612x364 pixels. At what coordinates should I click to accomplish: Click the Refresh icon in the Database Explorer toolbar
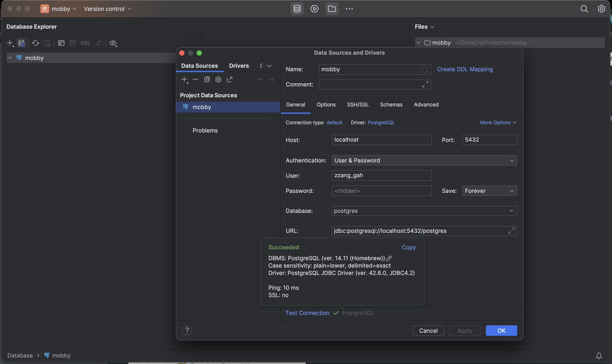coord(36,43)
